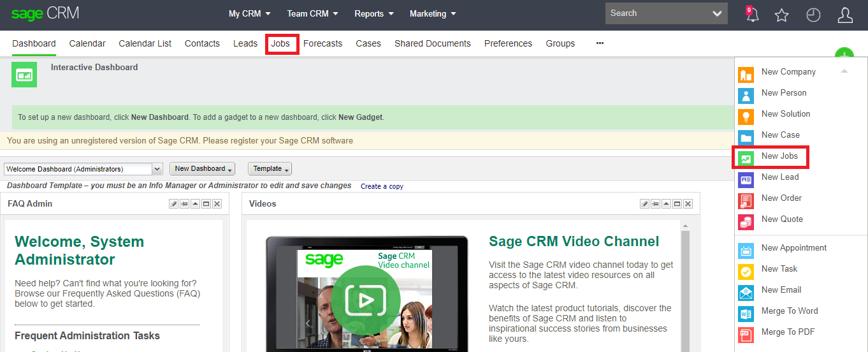Expand the Reports menu
This screenshot has height=352, width=868.
tap(374, 13)
